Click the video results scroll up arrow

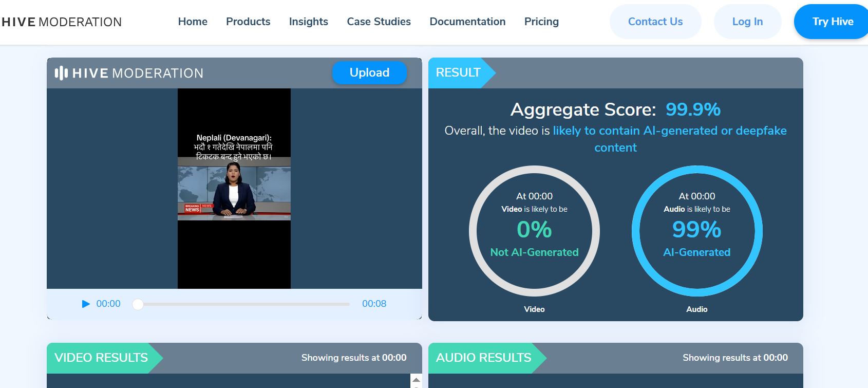pos(416,380)
